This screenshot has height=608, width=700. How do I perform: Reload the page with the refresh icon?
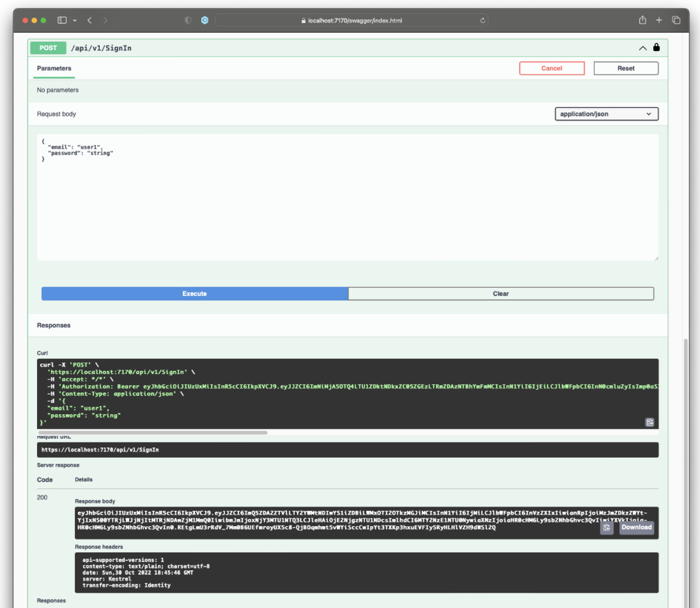click(483, 20)
